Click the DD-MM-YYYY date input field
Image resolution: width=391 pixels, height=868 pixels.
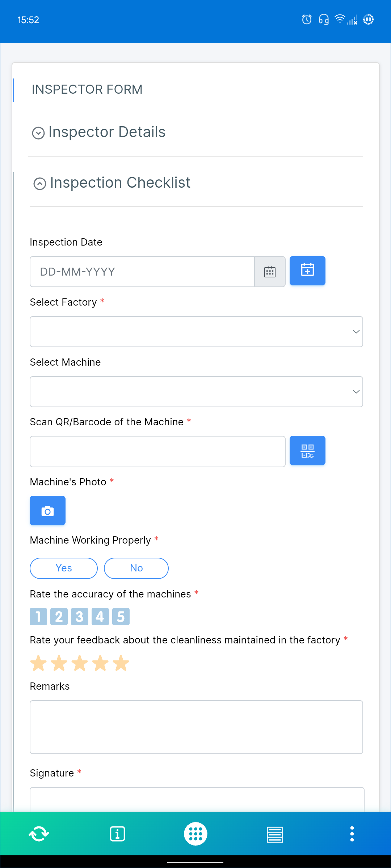pos(141,271)
